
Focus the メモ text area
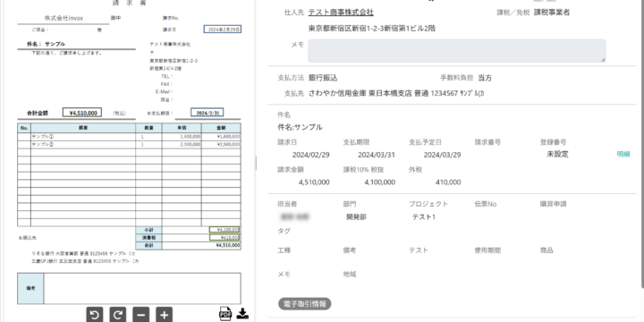pyautogui.click(x=457, y=51)
